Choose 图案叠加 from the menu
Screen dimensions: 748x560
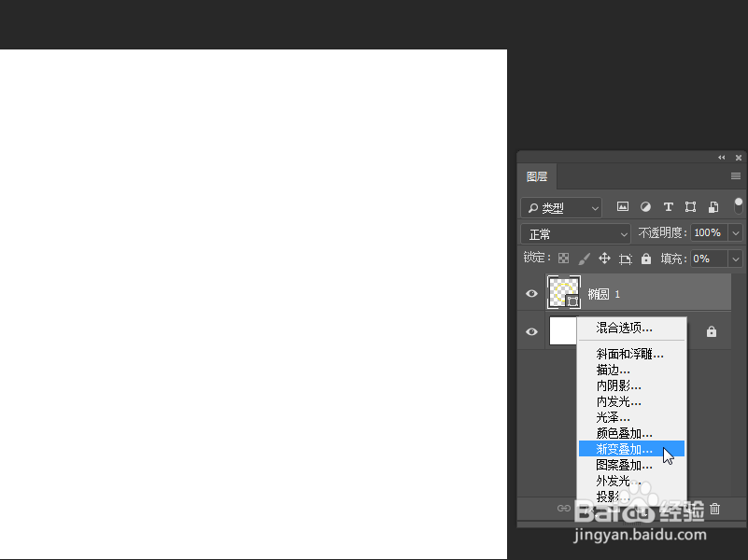(x=631, y=465)
